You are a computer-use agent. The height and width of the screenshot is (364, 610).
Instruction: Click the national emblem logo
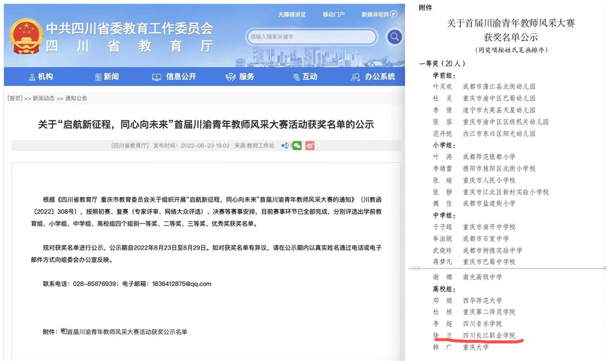click(26, 36)
